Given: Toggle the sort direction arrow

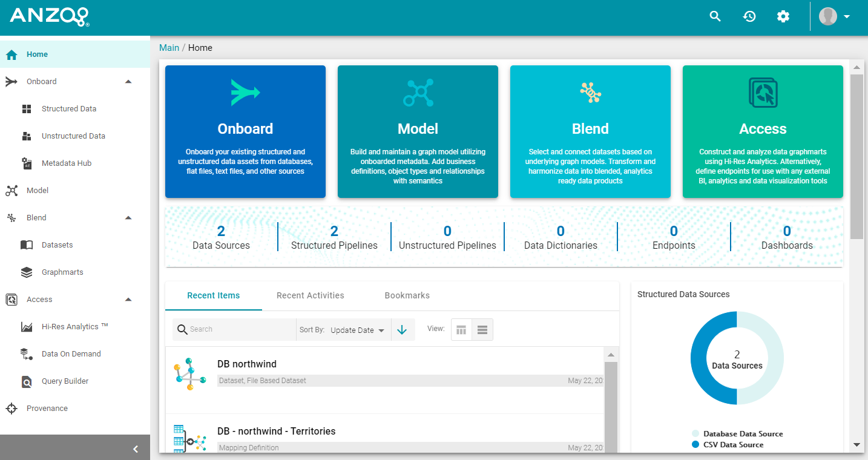Looking at the screenshot, I should tap(403, 329).
